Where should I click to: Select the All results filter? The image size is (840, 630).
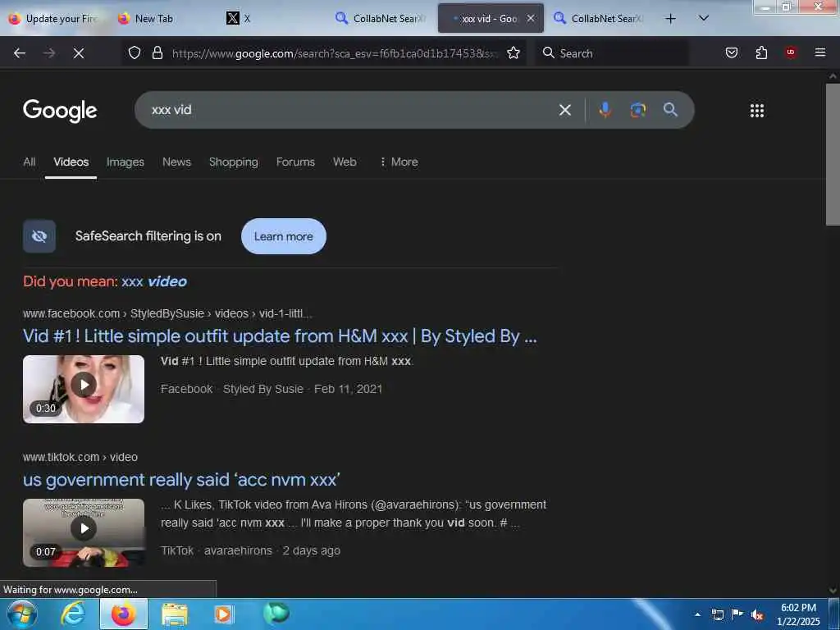pyautogui.click(x=30, y=162)
